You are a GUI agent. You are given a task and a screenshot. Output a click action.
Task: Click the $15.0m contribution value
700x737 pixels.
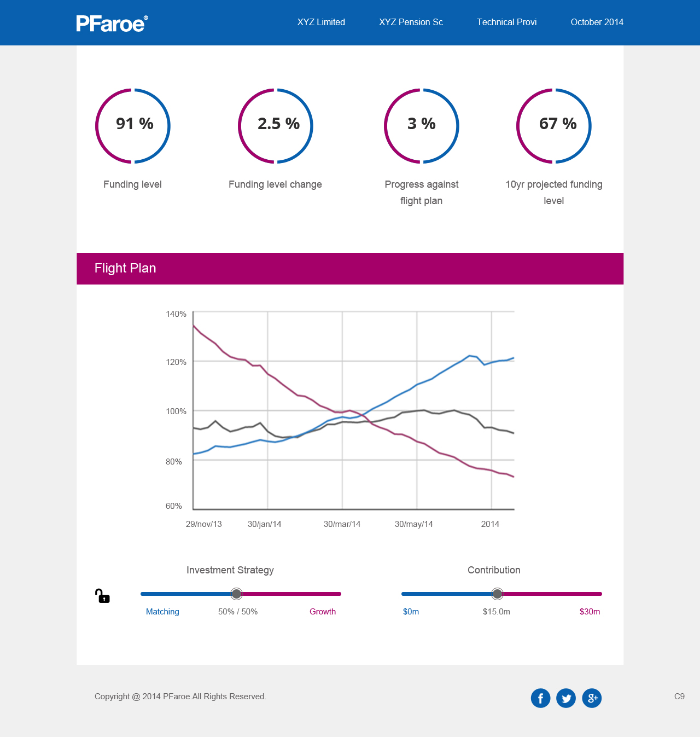tap(497, 612)
